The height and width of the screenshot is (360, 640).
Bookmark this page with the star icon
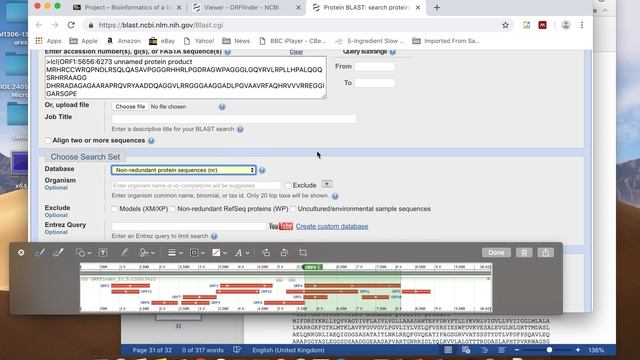tap(505, 25)
